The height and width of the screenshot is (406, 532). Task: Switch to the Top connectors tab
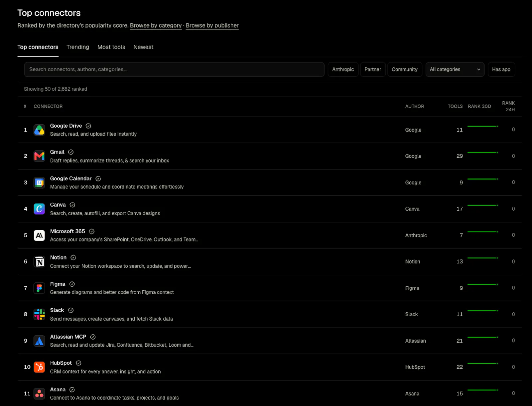click(38, 47)
